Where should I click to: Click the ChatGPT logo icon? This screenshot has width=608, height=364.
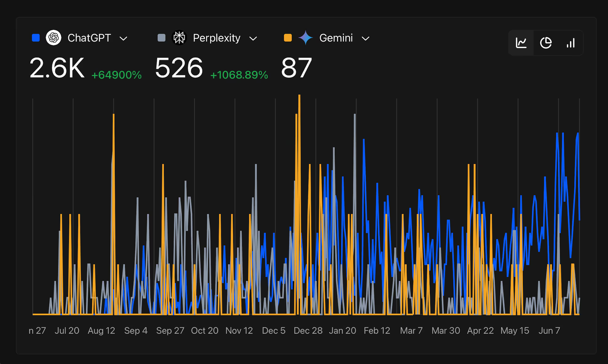pyautogui.click(x=54, y=38)
